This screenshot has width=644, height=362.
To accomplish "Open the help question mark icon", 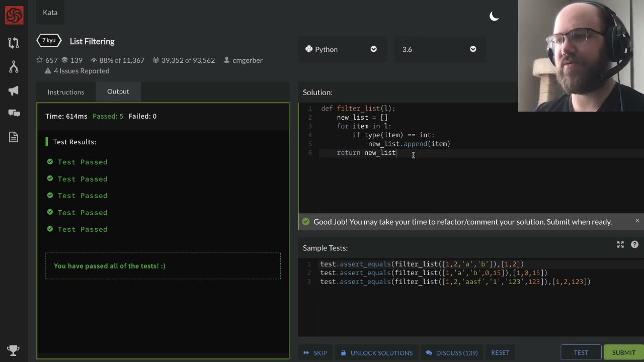I will coord(634,244).
